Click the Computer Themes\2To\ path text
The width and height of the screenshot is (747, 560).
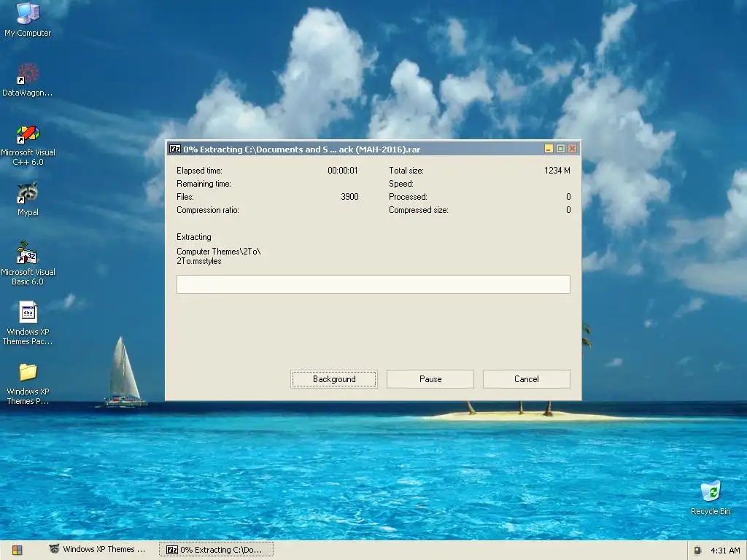point(219,252)
